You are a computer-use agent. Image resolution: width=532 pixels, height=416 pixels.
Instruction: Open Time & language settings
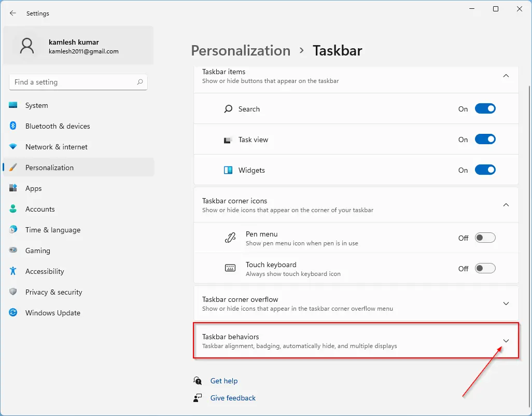click(78, 229)
